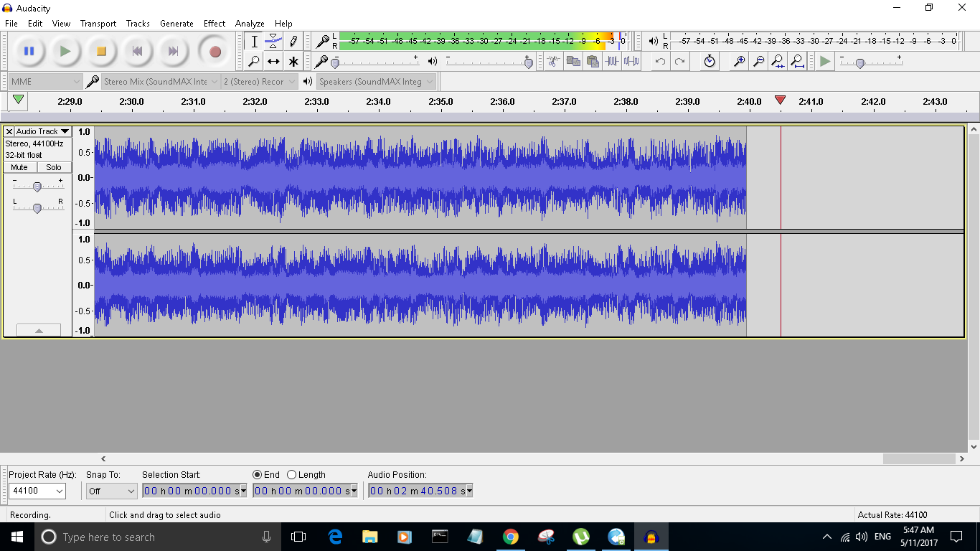The height and width of the screenshot is (551, 980).
Task: Stop the recording
Action: [101, 51]
